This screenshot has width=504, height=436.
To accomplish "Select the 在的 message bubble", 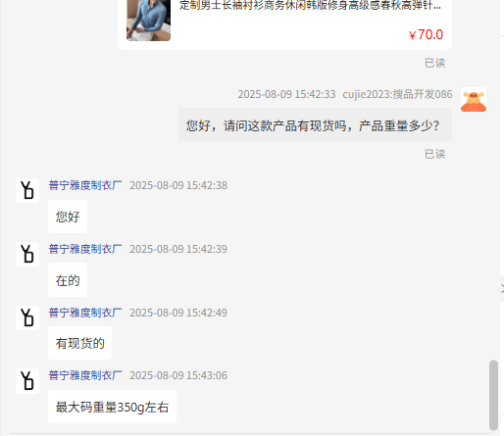I will point(68,280).
